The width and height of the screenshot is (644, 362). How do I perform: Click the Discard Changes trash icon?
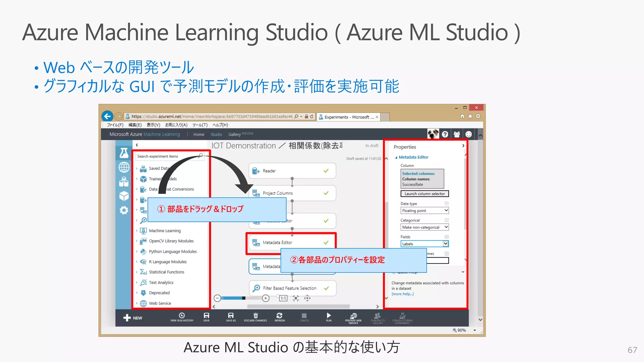click(255, 317)
